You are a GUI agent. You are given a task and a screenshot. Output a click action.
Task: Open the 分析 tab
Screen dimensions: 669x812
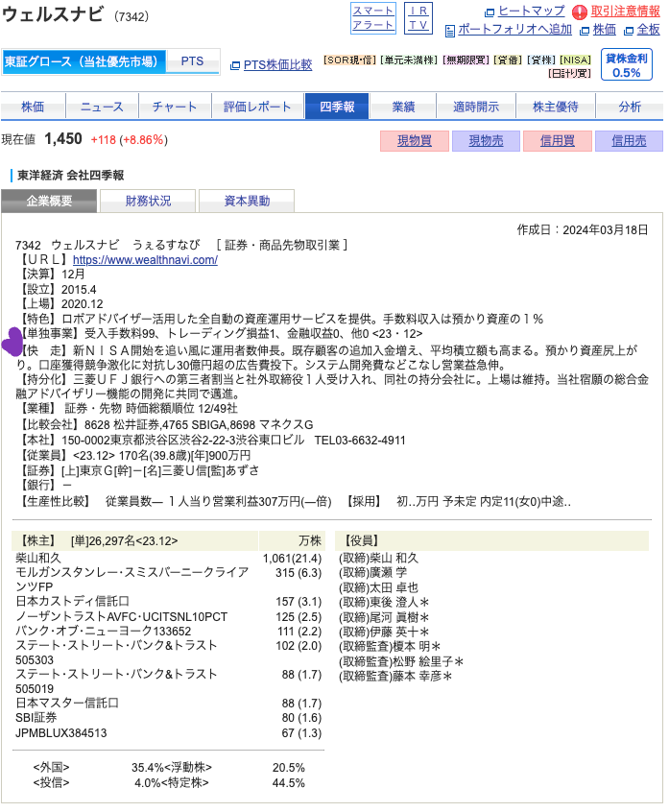click(630, 107)
